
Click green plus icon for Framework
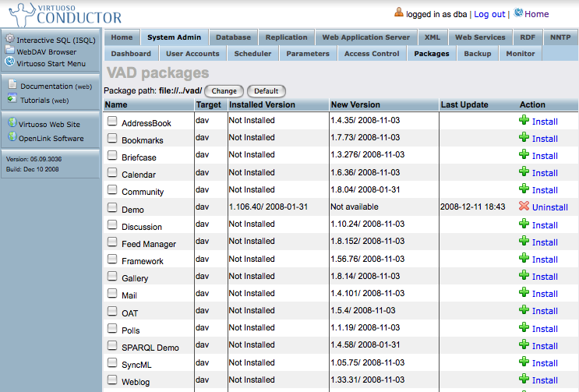pos(524,258)
